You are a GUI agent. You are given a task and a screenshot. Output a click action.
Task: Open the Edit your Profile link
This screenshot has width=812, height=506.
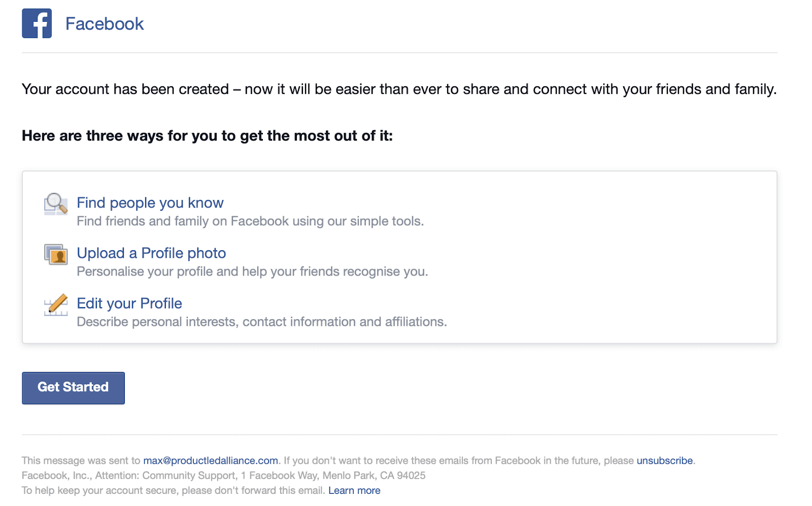click(129, 303)
